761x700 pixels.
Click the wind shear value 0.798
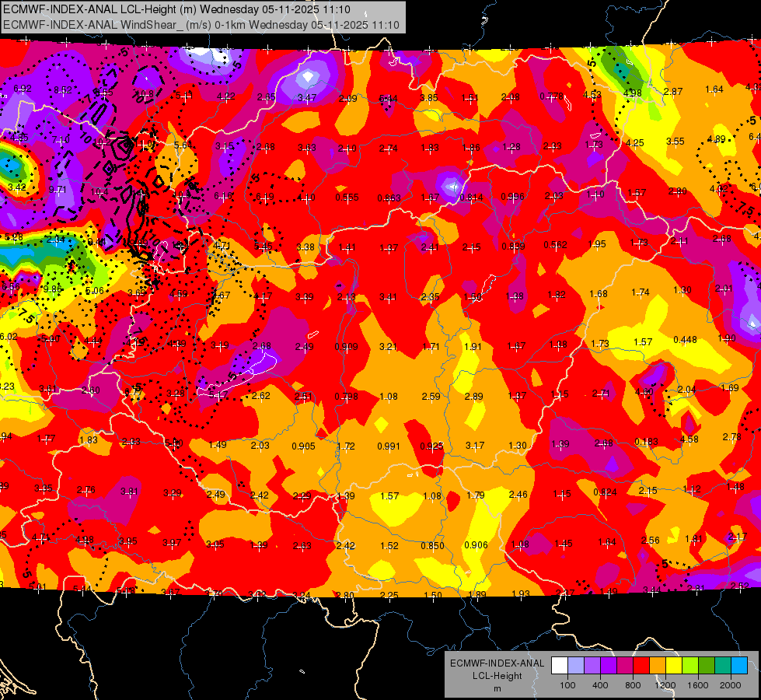(x=347, y=397)
